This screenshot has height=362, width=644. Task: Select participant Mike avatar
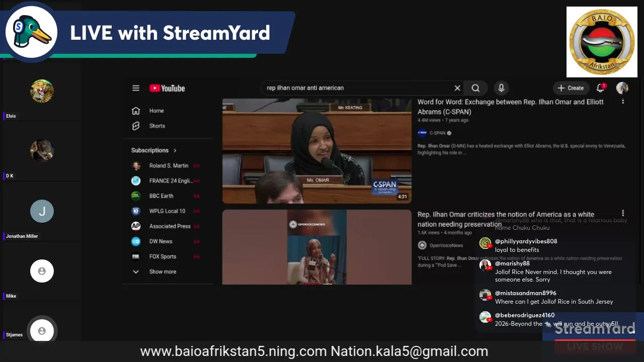42,271
